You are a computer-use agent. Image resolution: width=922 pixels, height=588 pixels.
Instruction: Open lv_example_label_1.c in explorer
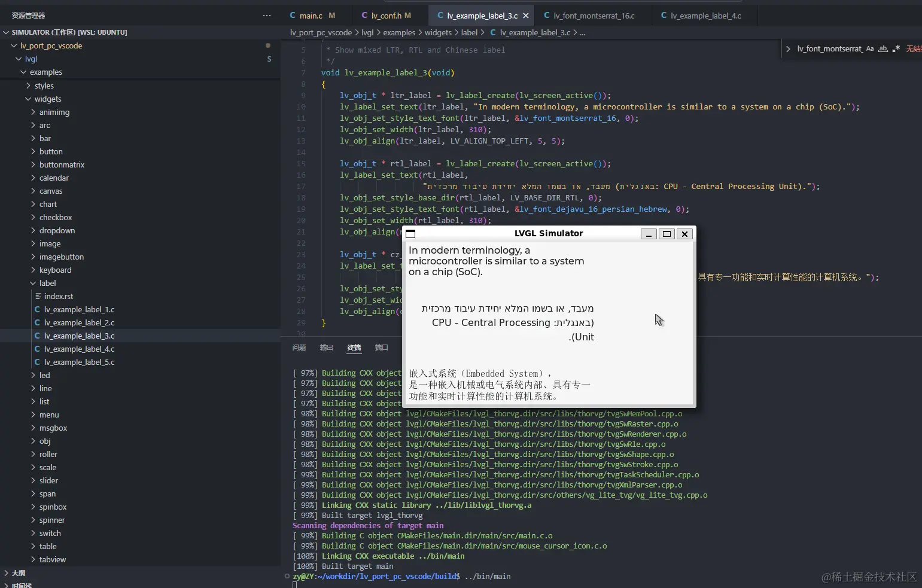point(79,309)
